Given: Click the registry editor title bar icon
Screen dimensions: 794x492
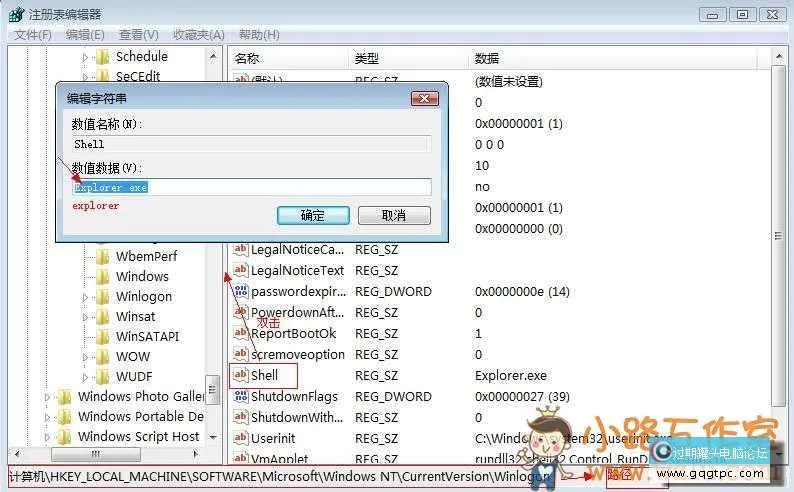Looking at the screenshot, I should tap(17, 14).
